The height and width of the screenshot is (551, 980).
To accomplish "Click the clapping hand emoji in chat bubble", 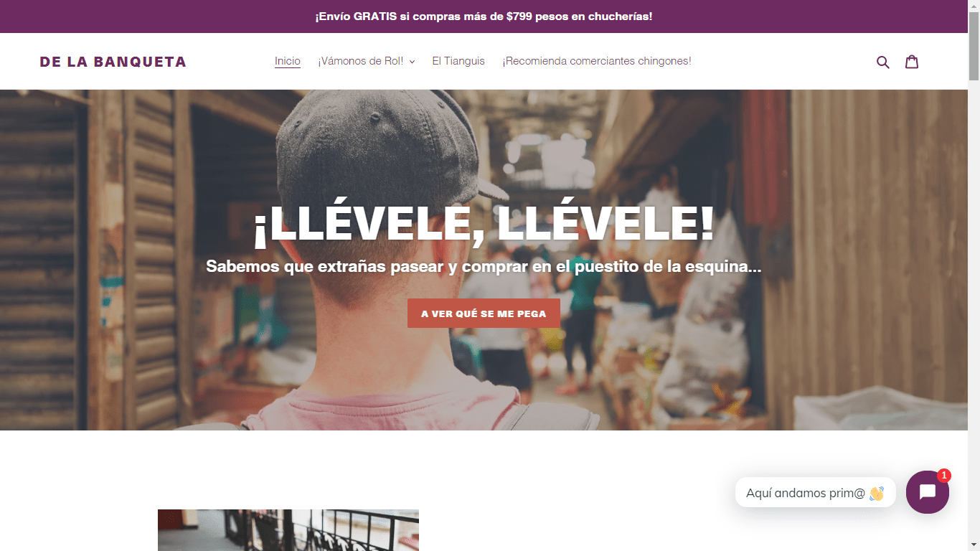I will coord(877,493).
